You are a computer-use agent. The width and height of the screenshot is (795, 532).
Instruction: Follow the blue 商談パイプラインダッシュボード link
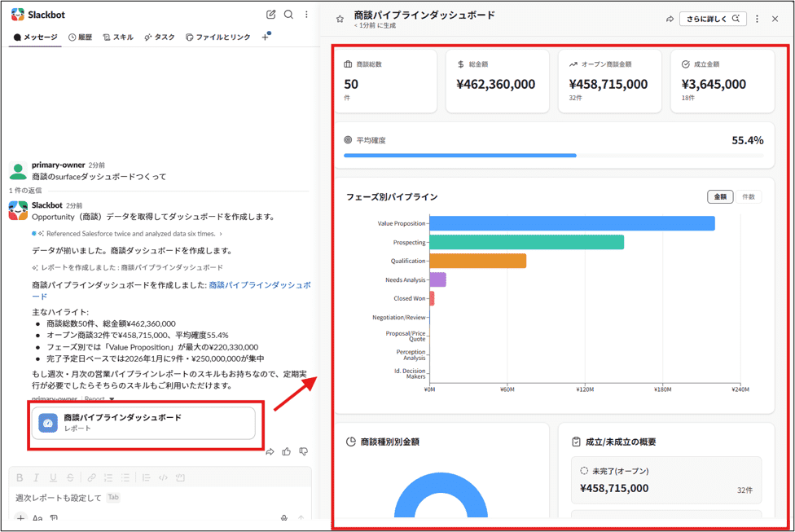point(260,285)
